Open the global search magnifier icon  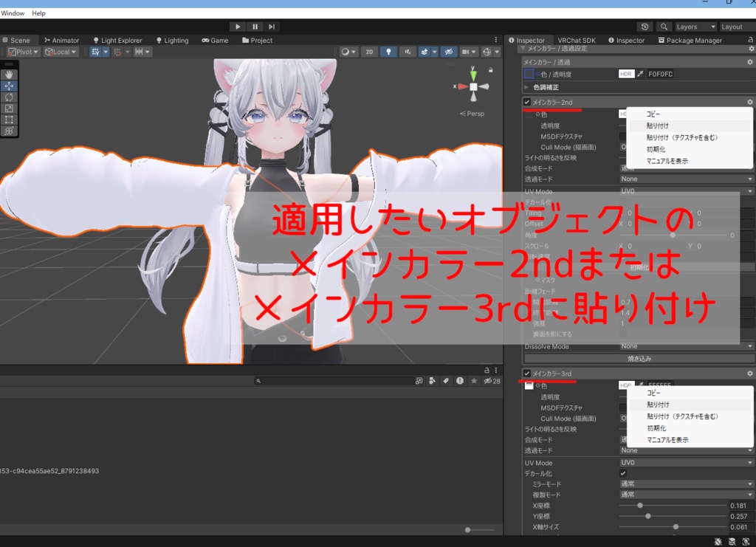point(664,27)
